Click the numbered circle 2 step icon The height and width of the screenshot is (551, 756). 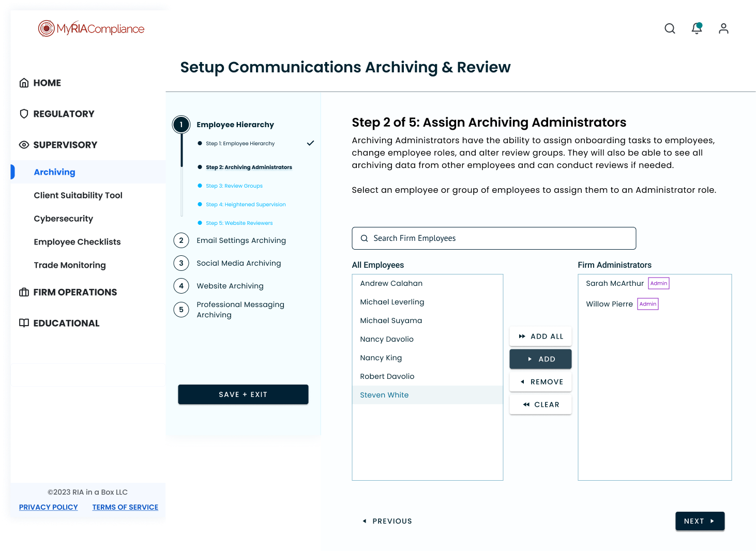pos(181,240)
